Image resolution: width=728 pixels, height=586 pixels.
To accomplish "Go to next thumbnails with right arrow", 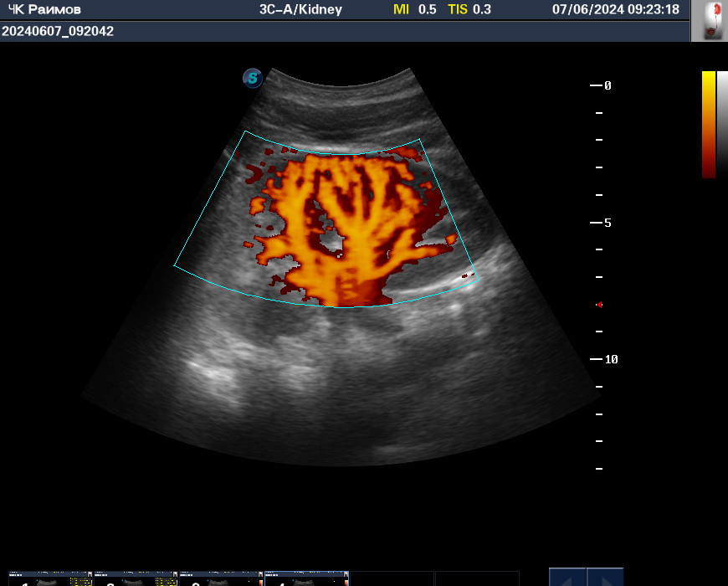I will coord(605,577).
